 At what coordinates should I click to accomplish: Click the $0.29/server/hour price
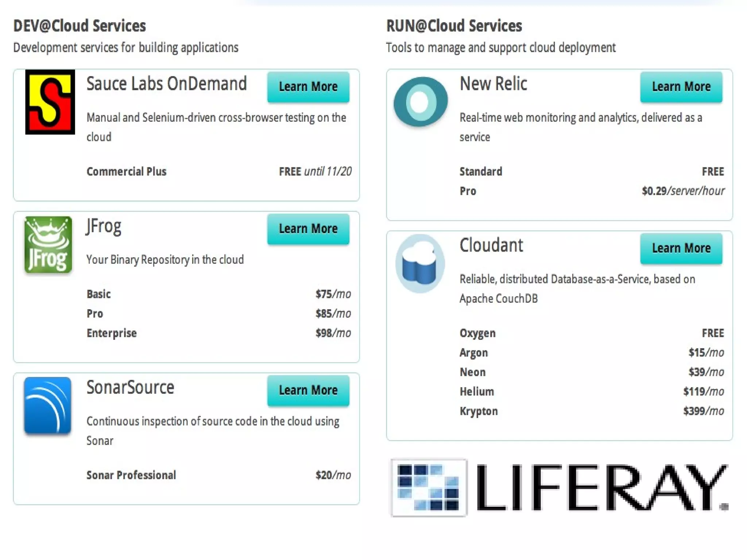(683, 191)
